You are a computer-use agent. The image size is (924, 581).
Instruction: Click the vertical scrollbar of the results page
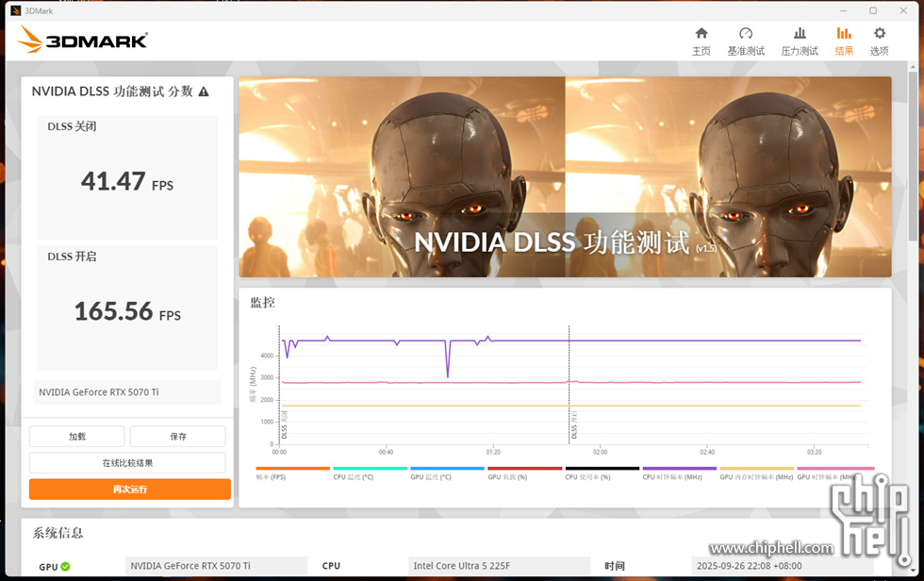(x=913, y=157)
